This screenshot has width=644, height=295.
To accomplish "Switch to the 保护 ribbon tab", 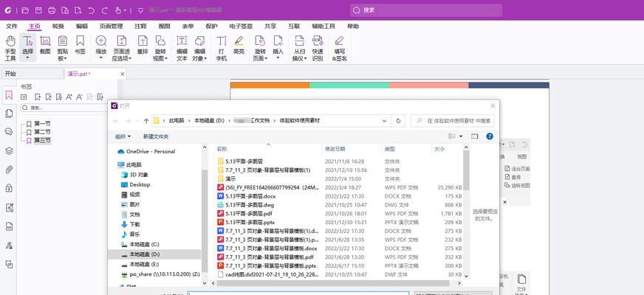I will (211, 27).
